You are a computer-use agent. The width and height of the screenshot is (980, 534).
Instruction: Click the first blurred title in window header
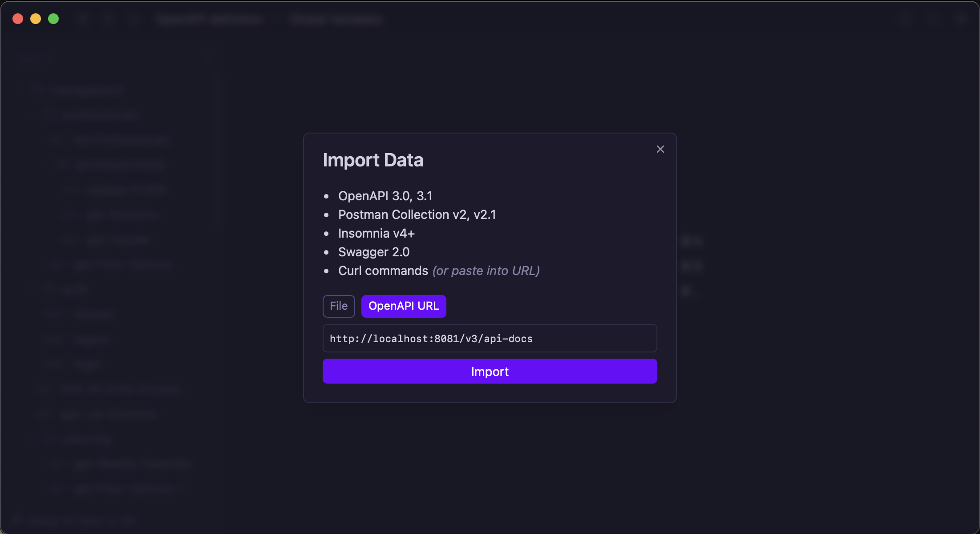[210, 20]
